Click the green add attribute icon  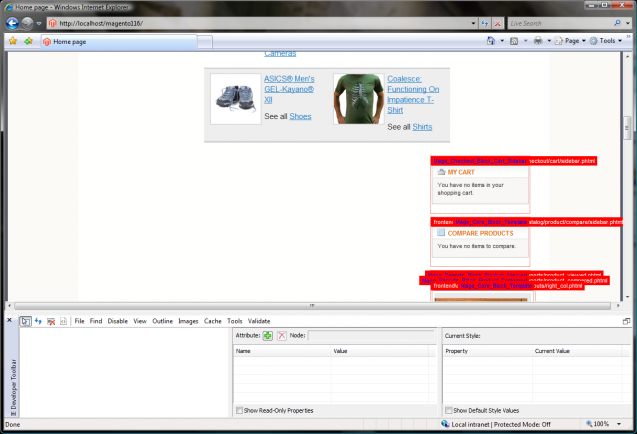point(268,336)
